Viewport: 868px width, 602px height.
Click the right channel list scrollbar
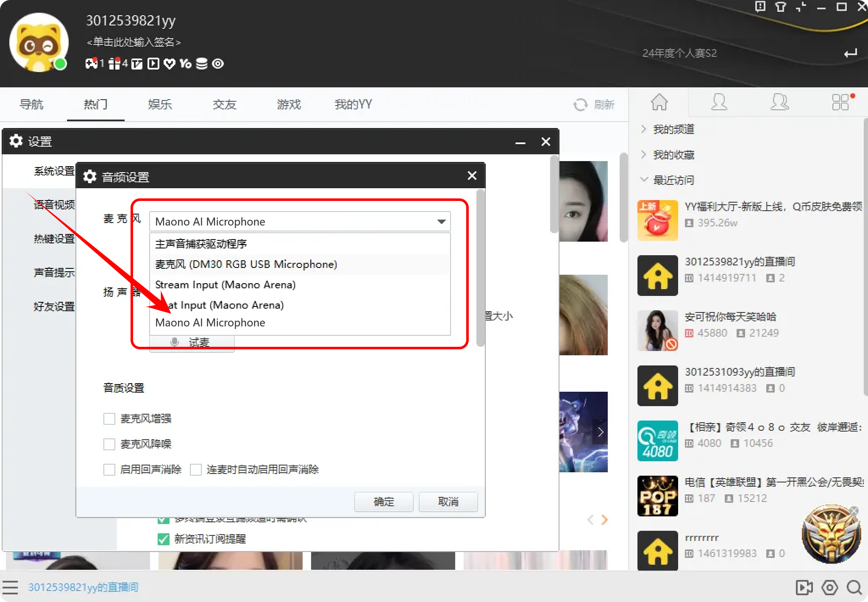[865, 256]
